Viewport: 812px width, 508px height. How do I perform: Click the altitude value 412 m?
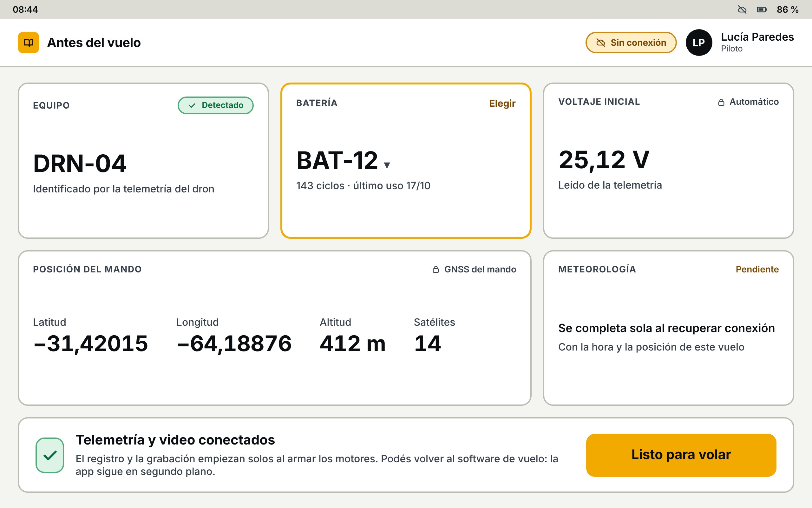click(x=353, y=343)
